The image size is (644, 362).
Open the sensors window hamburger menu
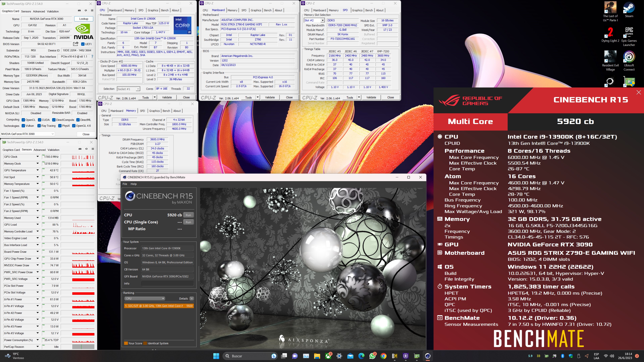[93, 149]
